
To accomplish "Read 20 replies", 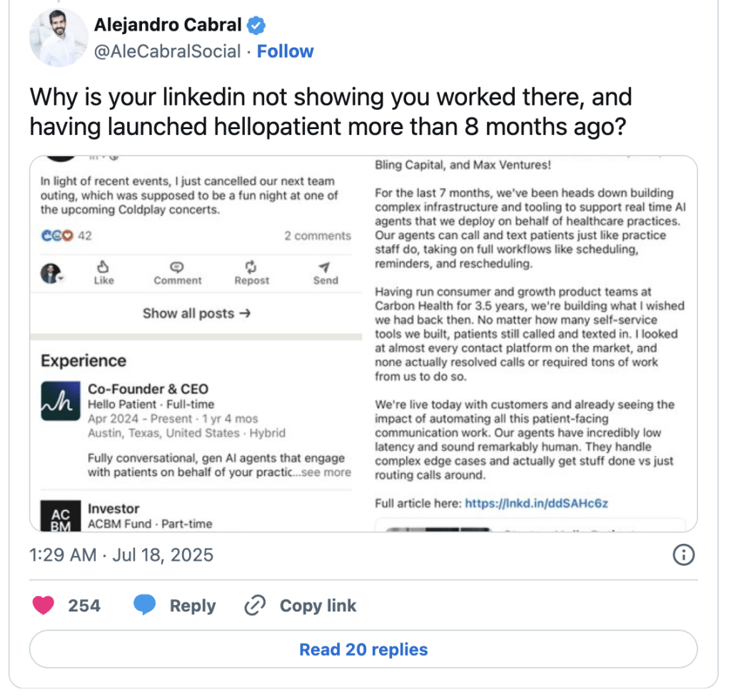I will click(363, 649).
